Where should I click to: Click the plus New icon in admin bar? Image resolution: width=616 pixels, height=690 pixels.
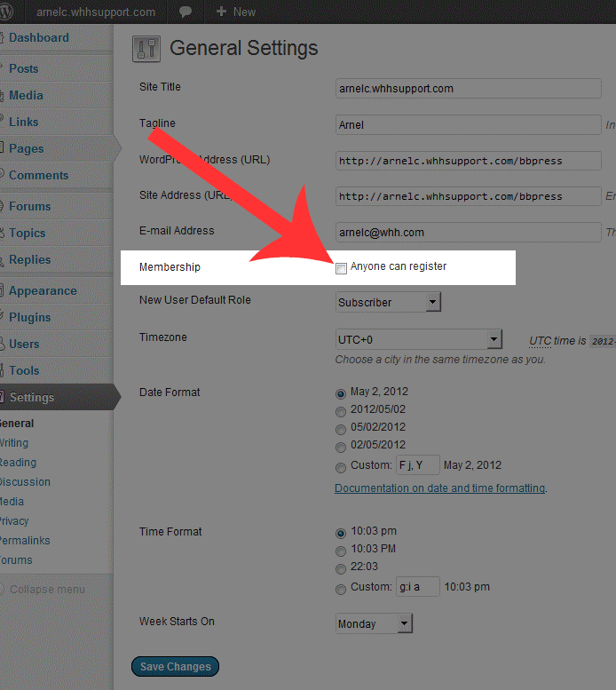(221, 12)
